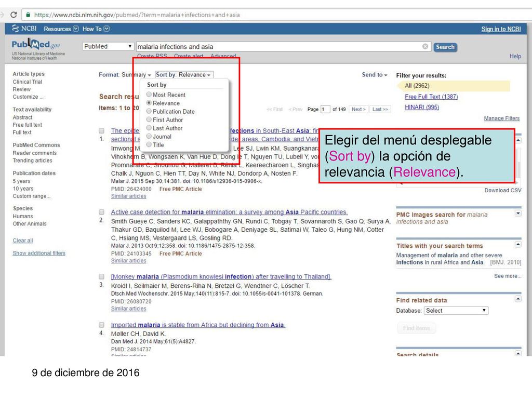Click the secure padlock icon in address bar
This screenshot has height=399, width=532.
click(28, 15)
